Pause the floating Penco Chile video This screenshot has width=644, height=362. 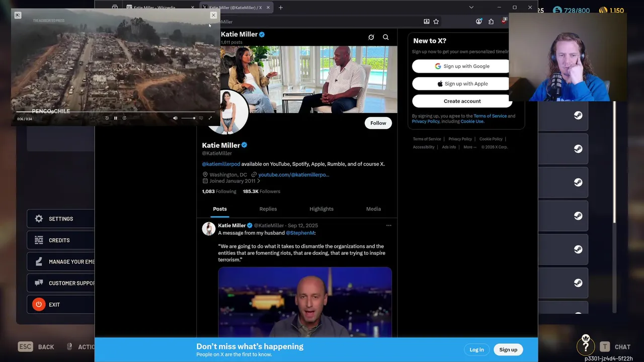[115, 118]
